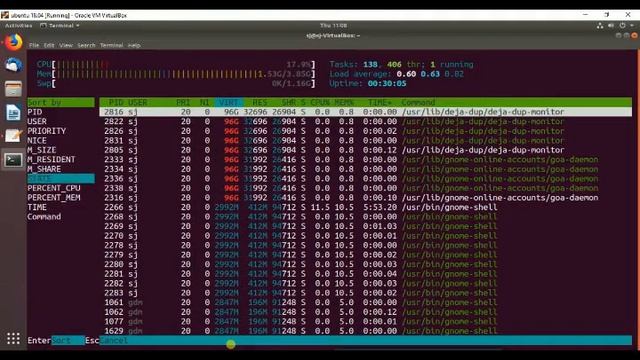This screenshot has height=360, width=640.
Task: Click the Thu 11:08 clock in the top bar
Action: pyautogui.click(x=333, y=25)
